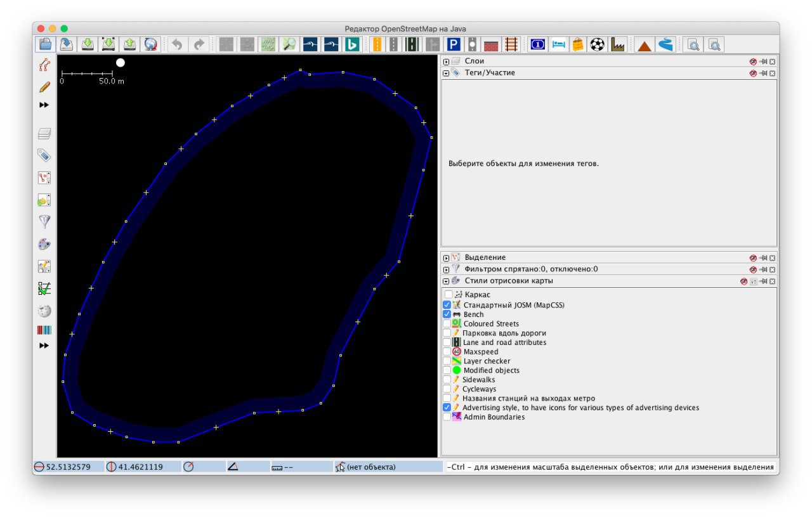Close the Фильтр panel with its X
This screenshot has height=518, width=812.
click(772, 269)
